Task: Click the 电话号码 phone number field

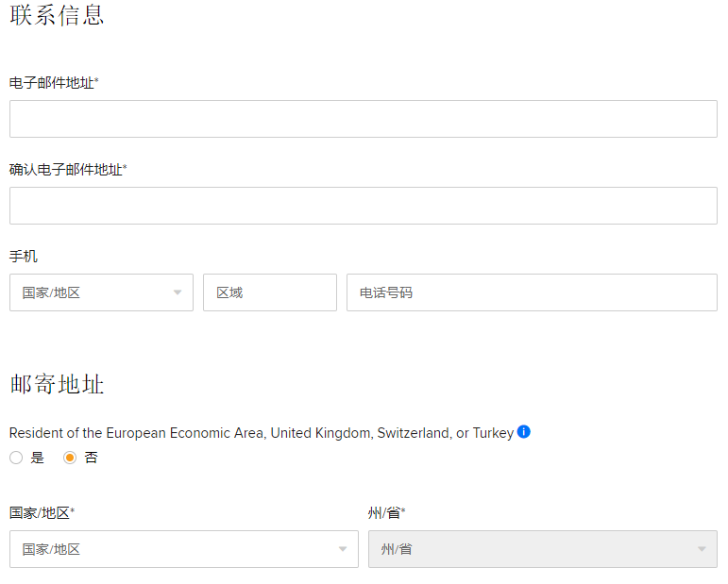Action: pyautogui.click(x=532, y=292)
